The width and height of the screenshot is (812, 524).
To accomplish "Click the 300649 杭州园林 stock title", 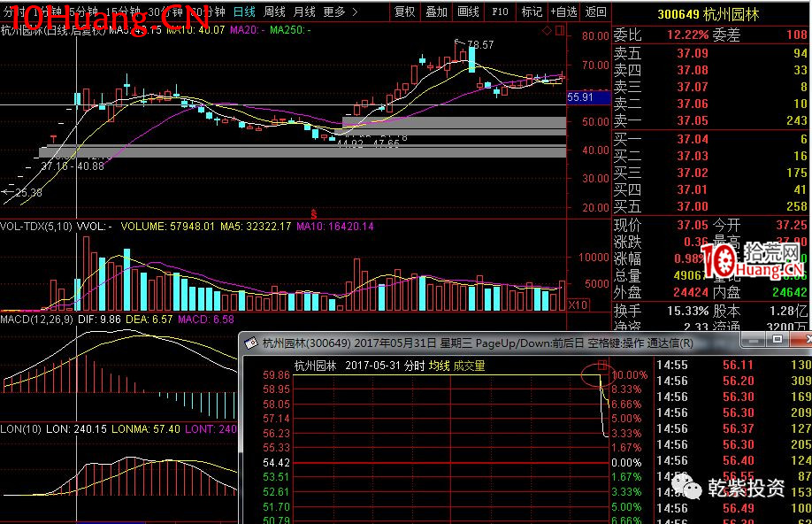I will [x=708, y=14].
